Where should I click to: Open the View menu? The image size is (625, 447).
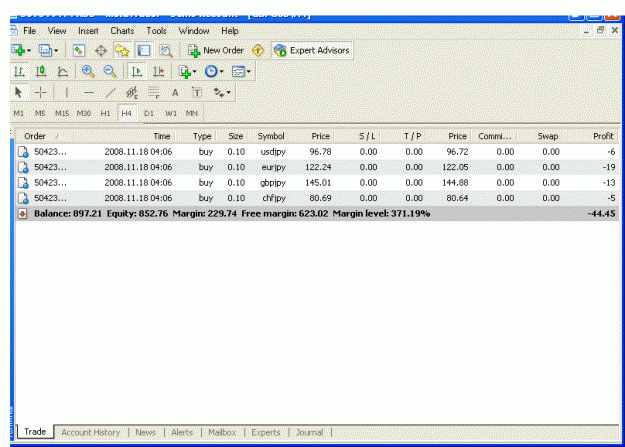point(57,31)
